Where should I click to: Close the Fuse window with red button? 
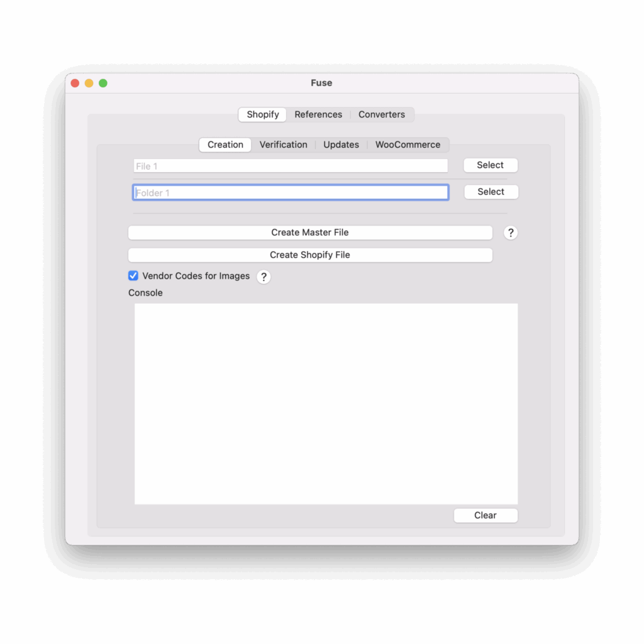[75, 83]
